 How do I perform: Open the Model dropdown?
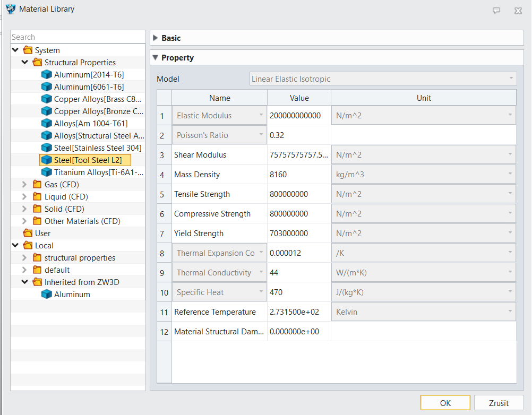point(383,79)
